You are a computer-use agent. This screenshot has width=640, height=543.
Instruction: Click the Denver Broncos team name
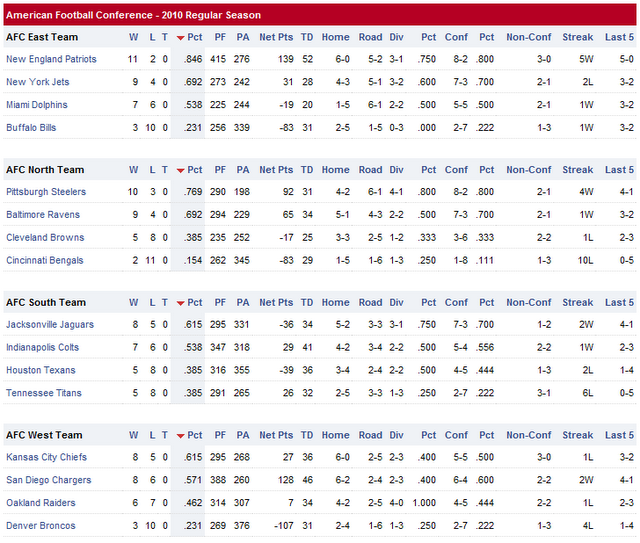[x=40, y=525]
